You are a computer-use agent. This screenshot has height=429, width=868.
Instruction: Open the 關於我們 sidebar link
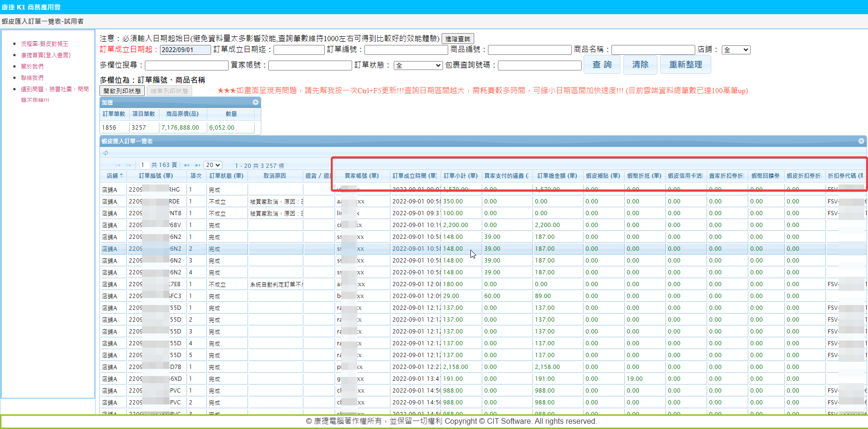(32, 66)
